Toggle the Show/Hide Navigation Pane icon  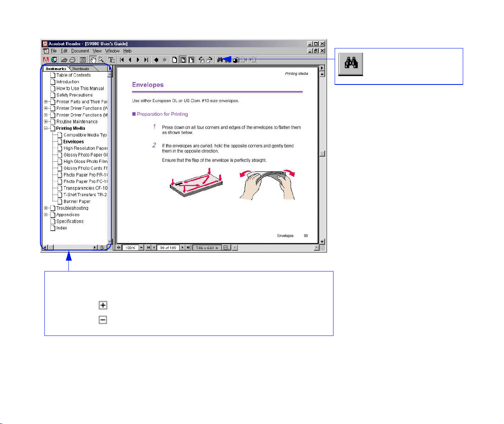pos(83,60)
